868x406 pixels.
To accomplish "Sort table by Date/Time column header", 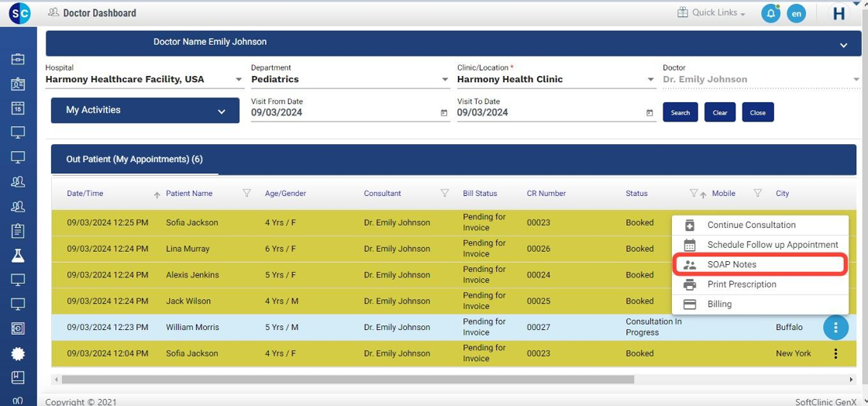I will point(85,194).
